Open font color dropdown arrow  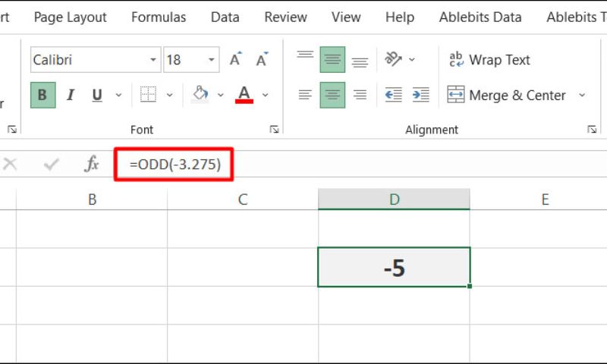265,95
